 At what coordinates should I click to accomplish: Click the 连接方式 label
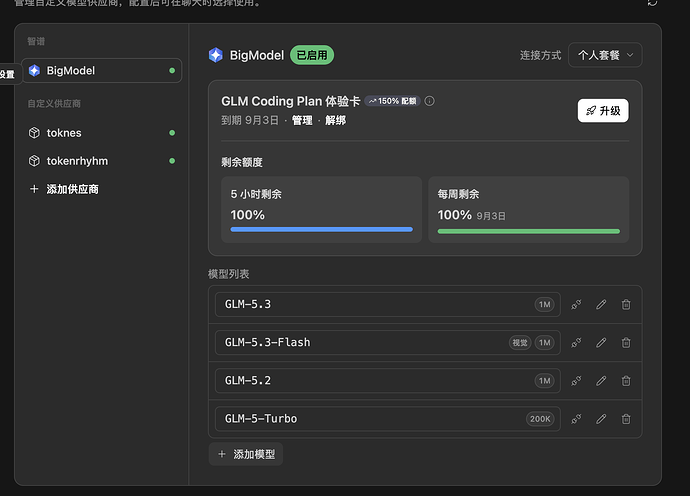click(x=540, y=55)
